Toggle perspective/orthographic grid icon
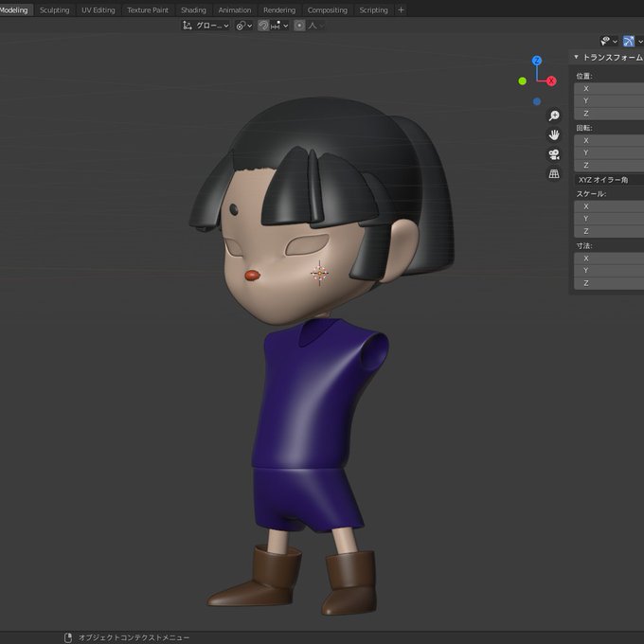The height and width of the screenshot is (644, 644). point(554,173)
